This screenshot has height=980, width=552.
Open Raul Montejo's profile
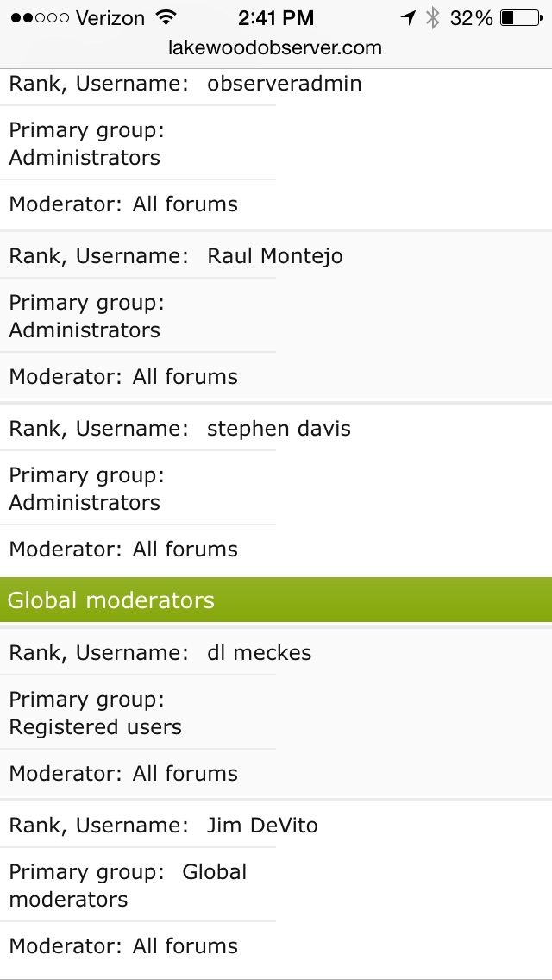coord(275,256)
